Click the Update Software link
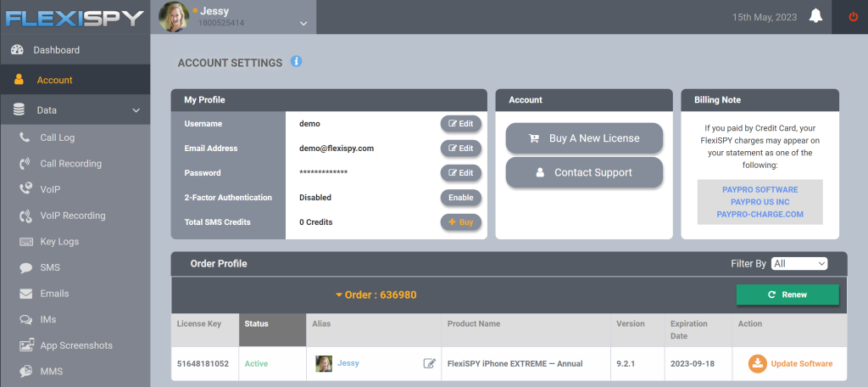The width and height of the screenshot is (868, 387). pyautogui.click(x=802, y=364)
